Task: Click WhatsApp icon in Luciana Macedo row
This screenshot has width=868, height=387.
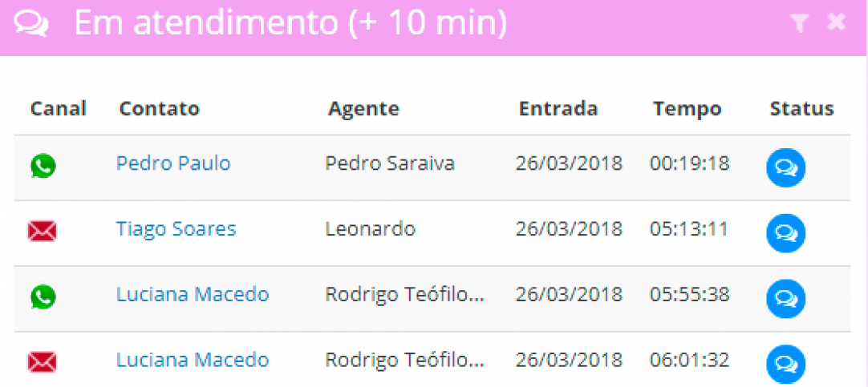Action: click(x=43, y=297)
